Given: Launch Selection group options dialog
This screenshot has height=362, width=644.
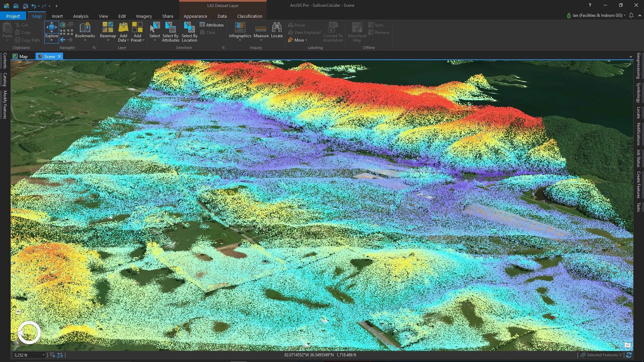Looking at the screenshot, I should [223, 48].
